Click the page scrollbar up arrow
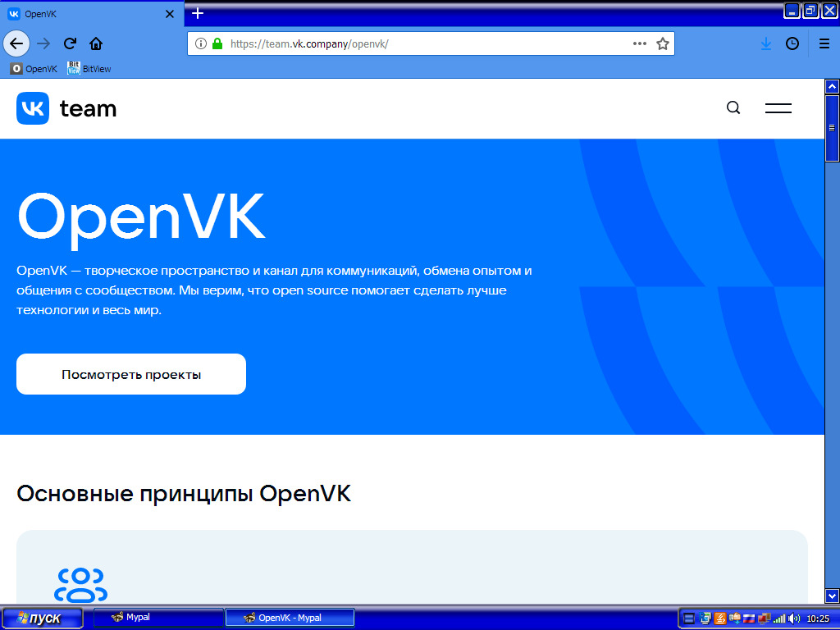The width and height of the screenshot is (840, 630). pyautogui.click(x=832, y=86)
